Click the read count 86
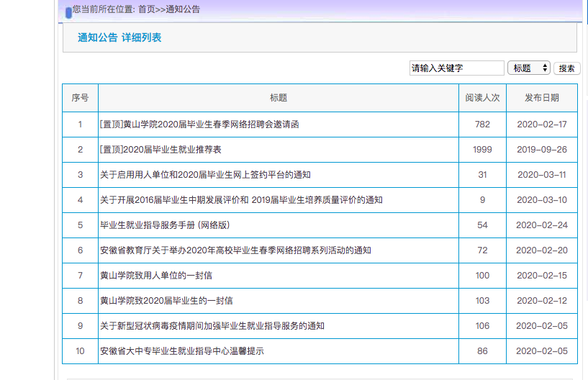This screenshot has height=380, width=588. pos(483,350)
